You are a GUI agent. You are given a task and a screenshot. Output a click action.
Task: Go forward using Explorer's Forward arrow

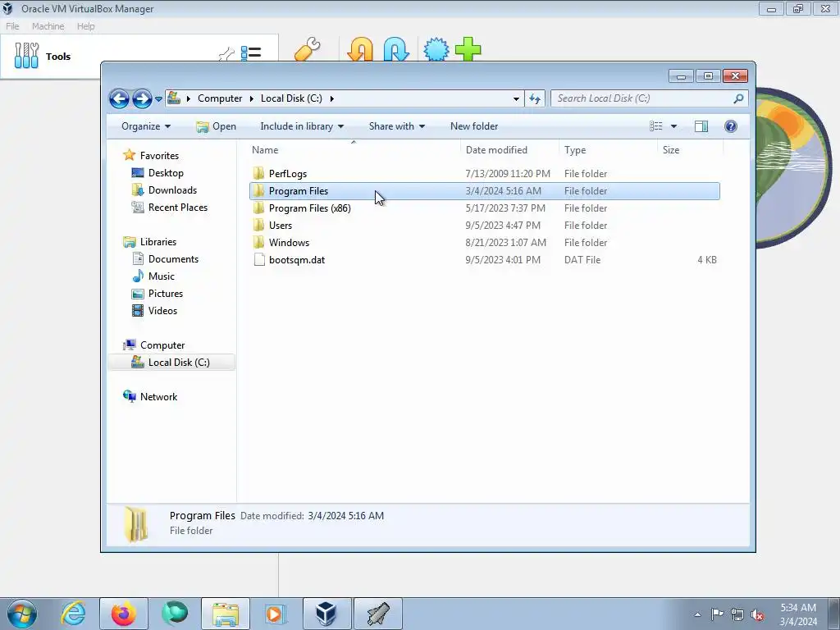coord(142,98)
